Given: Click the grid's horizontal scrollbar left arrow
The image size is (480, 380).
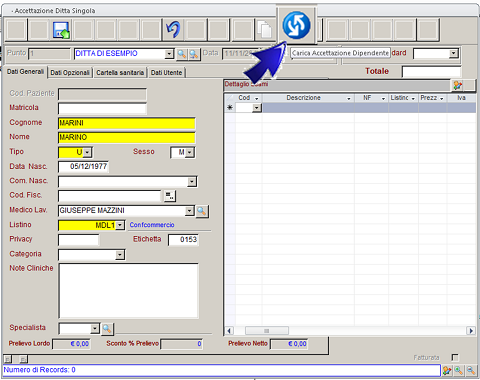Looking at the screenshot, I should (229, 331).
